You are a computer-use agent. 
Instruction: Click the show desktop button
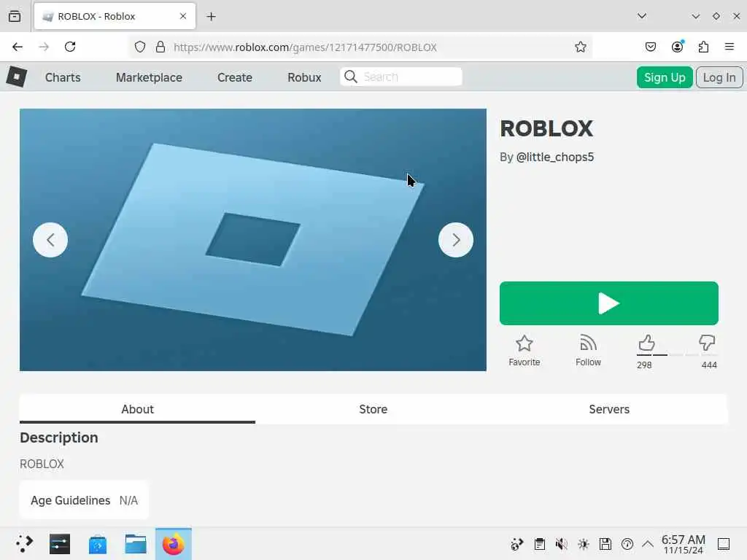724,544
